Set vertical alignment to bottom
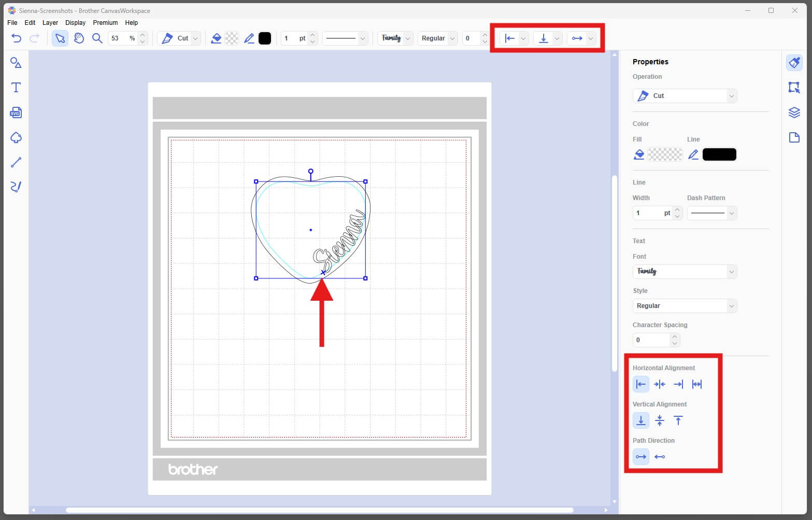 (641, 420)
